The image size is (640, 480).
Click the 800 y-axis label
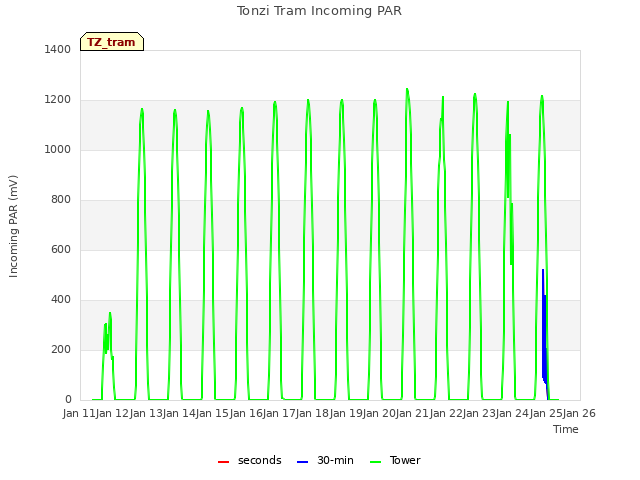click(61, 200)
